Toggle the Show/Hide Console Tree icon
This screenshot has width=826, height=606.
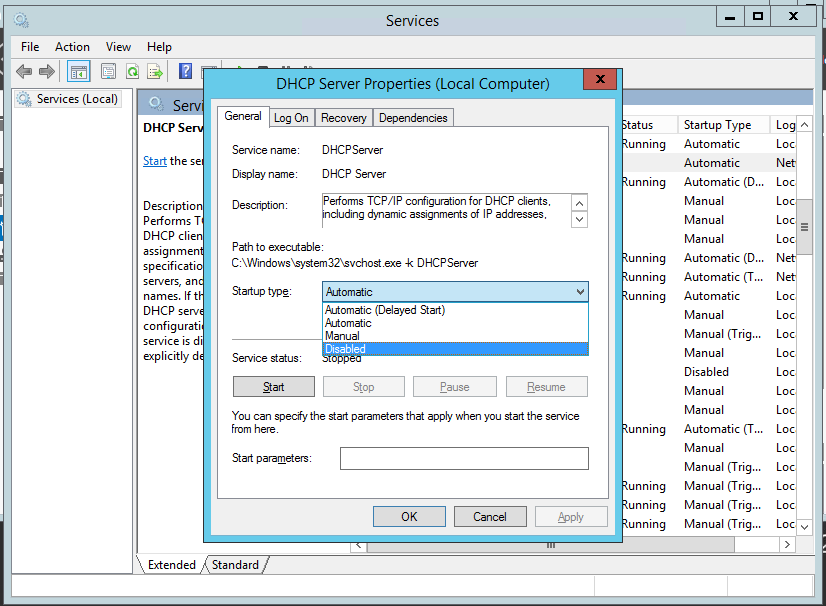[x=79, y=71]
